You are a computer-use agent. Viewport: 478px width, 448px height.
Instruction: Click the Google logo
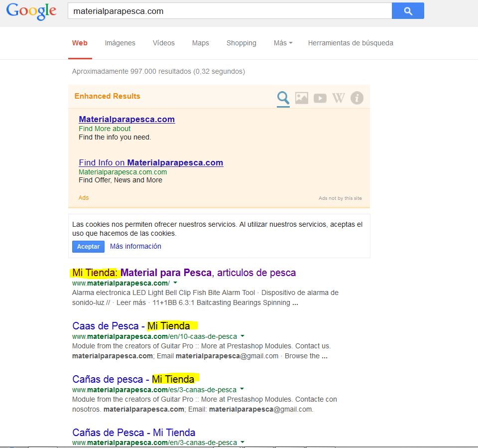(31, 11)
